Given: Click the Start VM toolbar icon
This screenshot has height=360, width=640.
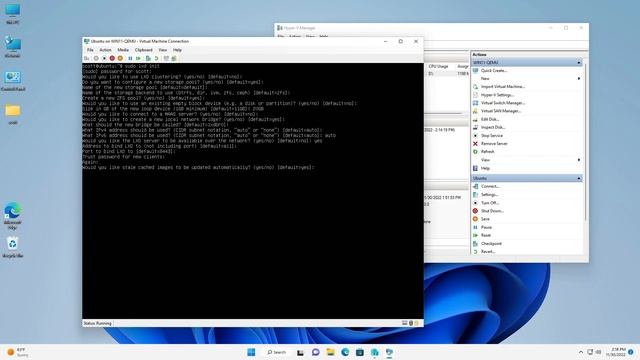Looking at the screenshot, I should click(x=96, y=58).
